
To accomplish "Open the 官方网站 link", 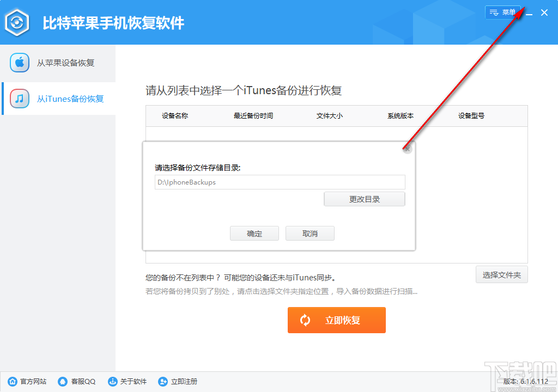I will point(33,381).
